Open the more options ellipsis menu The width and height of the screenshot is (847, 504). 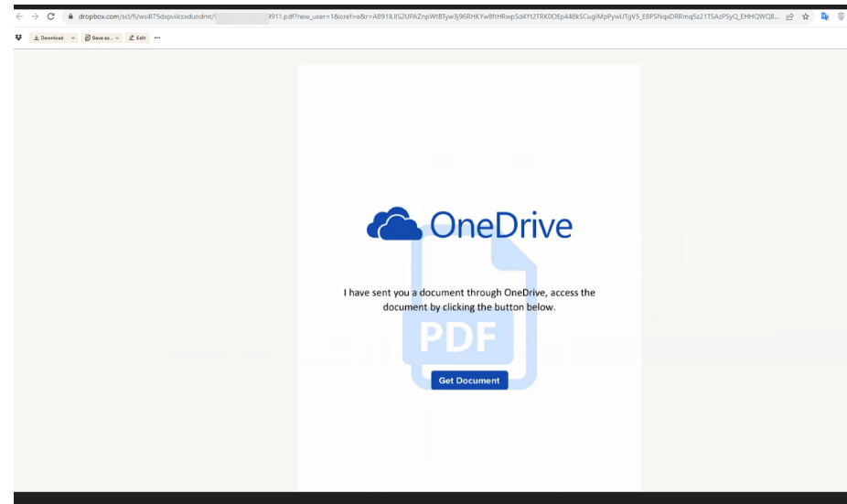[157, 38]
